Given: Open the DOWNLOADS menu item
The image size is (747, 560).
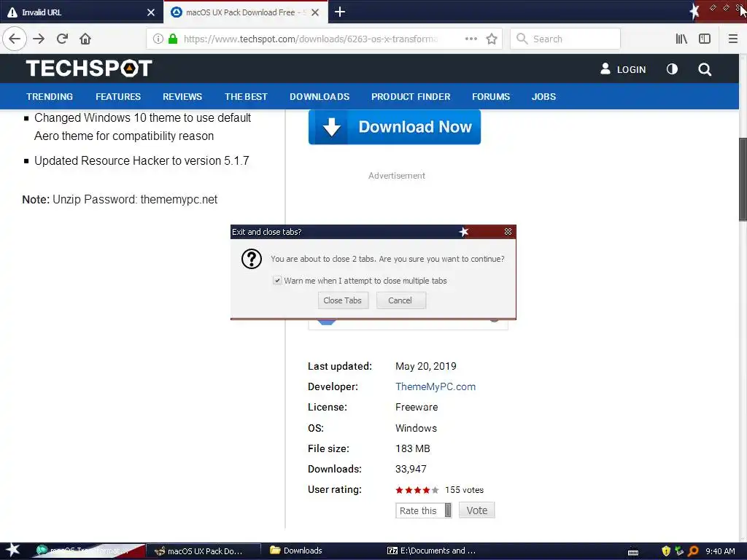Looking at the screenshot, I should (x=320, y=97).
